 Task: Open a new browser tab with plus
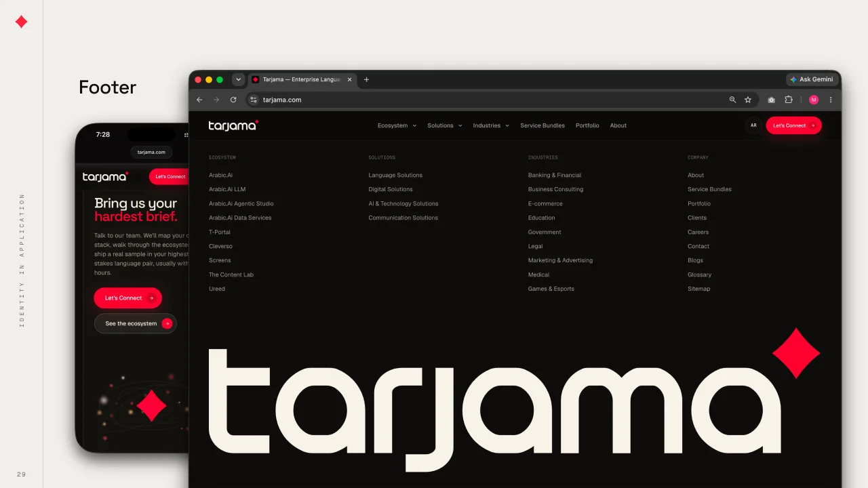(x=367, y=79)
